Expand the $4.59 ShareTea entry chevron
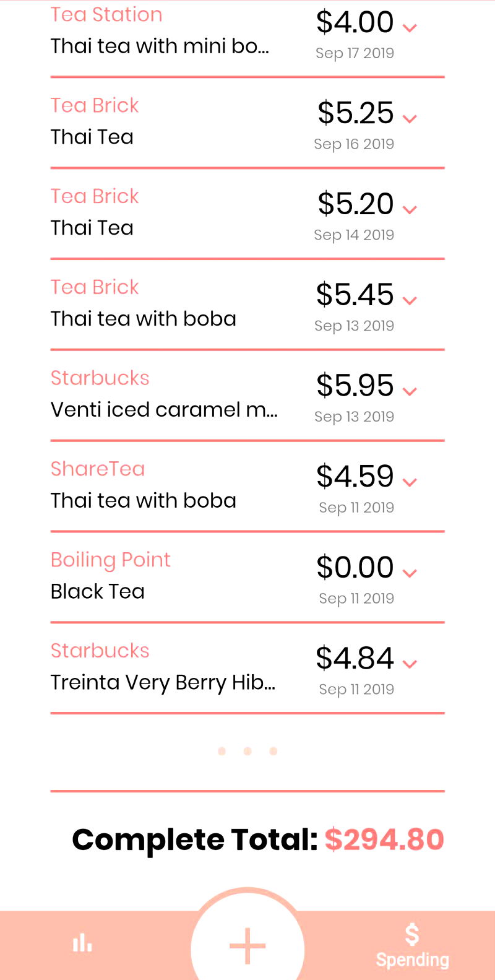This screenshot has width=495, height=980. coord(410,482)
